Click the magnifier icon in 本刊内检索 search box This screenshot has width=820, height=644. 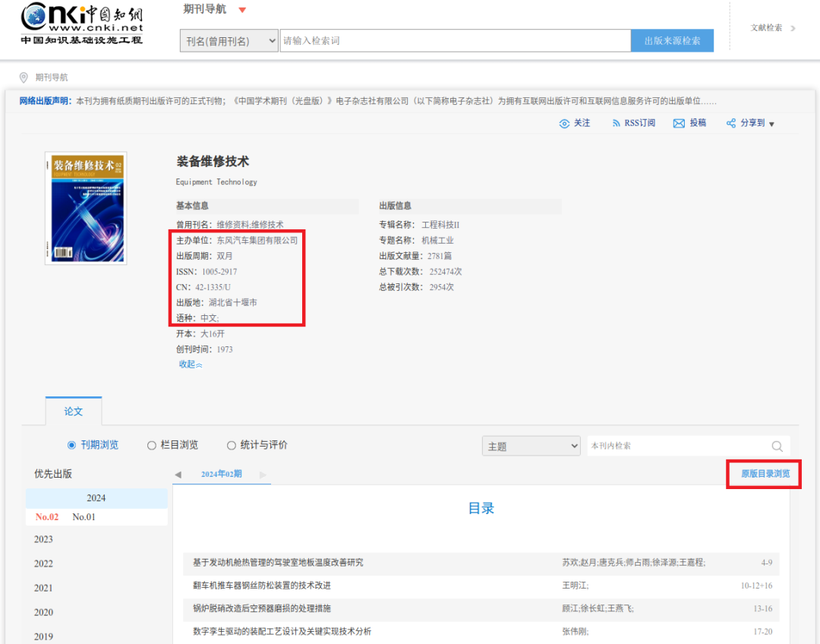[777, 446]
